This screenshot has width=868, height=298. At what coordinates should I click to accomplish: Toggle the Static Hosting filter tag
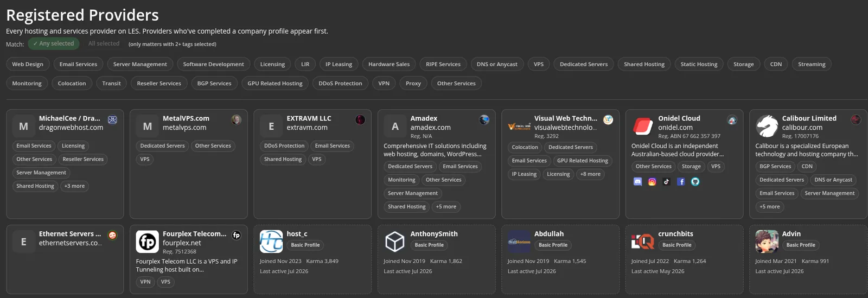click(x=699, y=64)
